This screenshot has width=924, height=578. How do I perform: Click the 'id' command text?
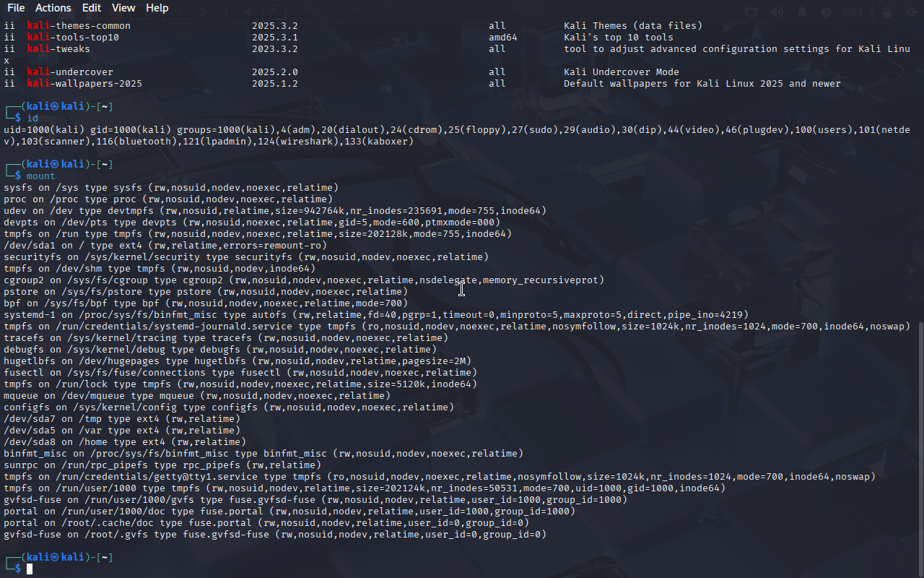tap(32, 118)
